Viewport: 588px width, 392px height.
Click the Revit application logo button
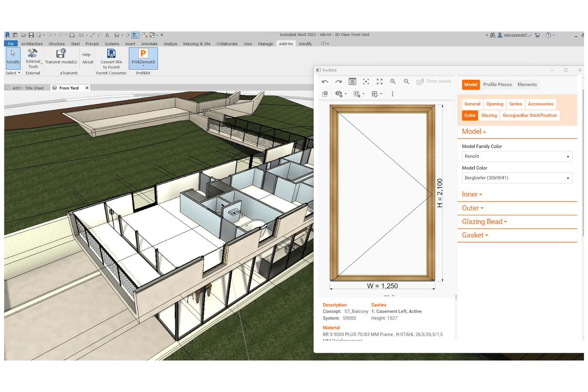[x=7, y=35]
